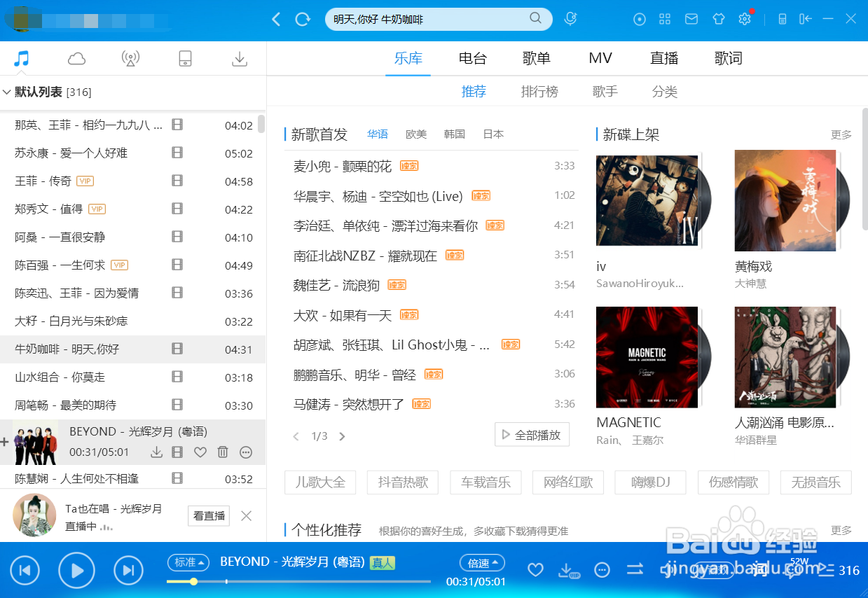Switch to the MV tab

click(x=600, y=58)
